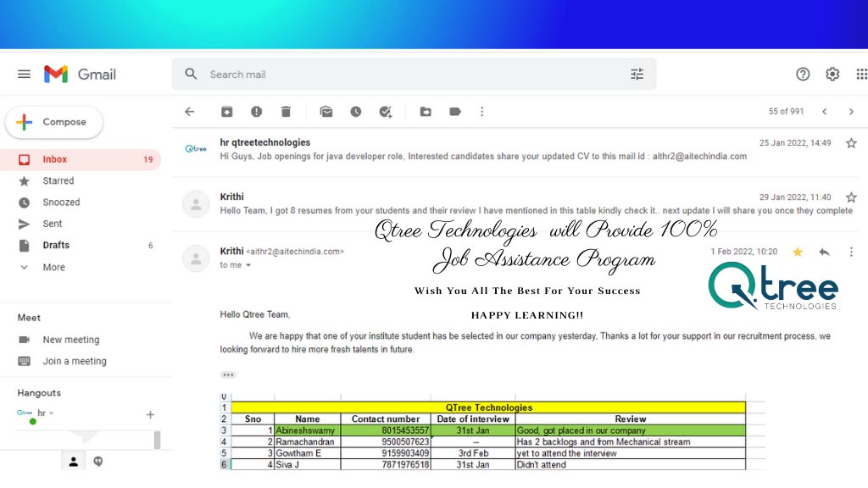The width and height of the screenshot is (868, 488).
Task: Click the Gmail logo
Action: (x=81, y=75)
